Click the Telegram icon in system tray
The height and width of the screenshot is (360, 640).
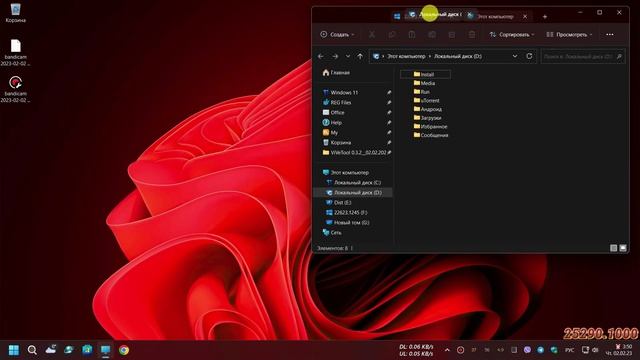pos(540,350)
